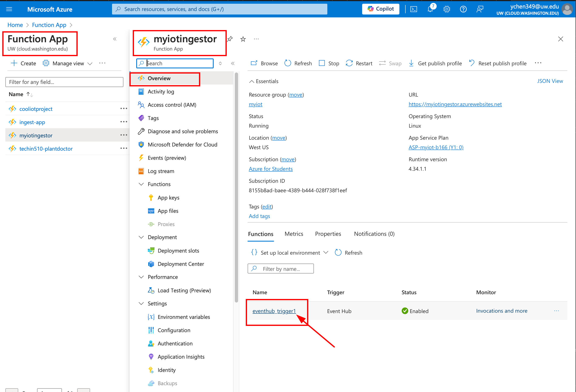The image size is (576, 392).
Task: Open Set up local environment dropdown
Action: (x=290, y=253)
